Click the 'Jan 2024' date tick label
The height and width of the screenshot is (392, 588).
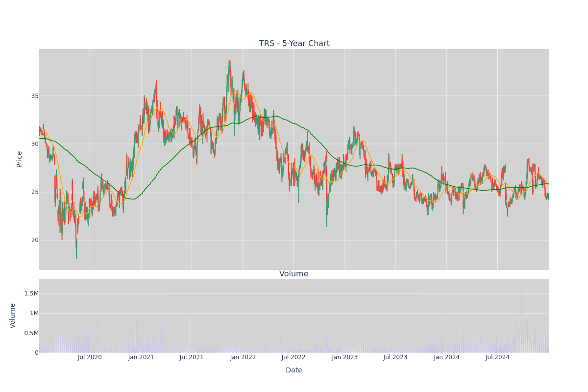447,357
